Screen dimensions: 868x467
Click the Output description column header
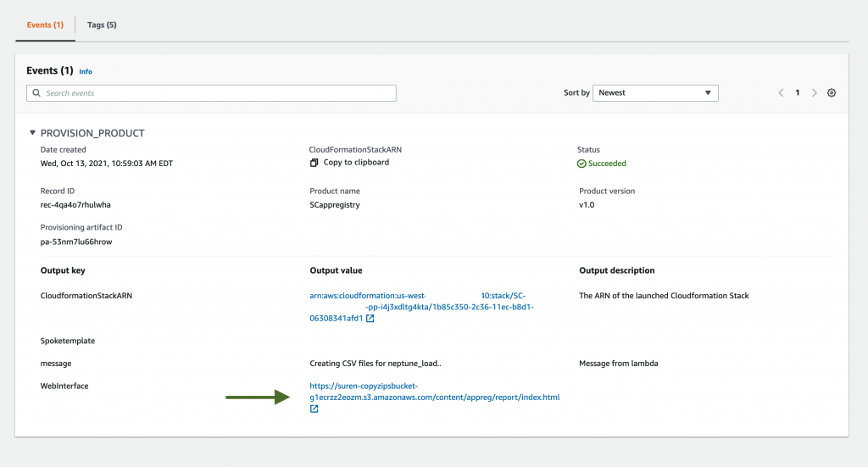(x=617, y=270)
